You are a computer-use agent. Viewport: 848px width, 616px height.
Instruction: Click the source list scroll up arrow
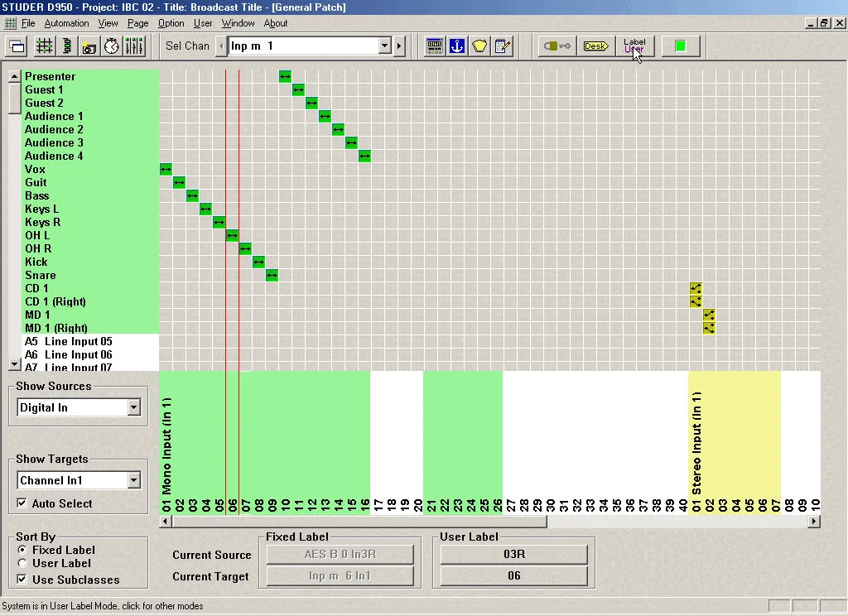click(15, 76)
